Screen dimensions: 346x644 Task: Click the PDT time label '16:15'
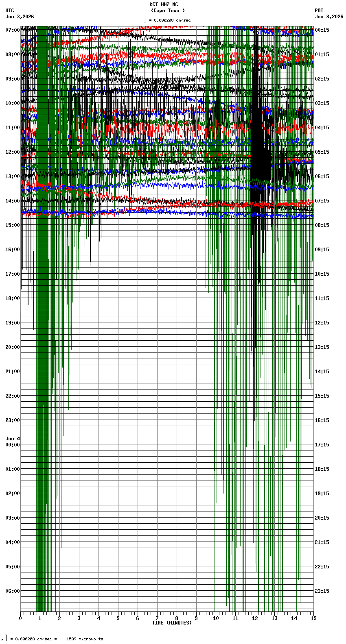[322, 420]
